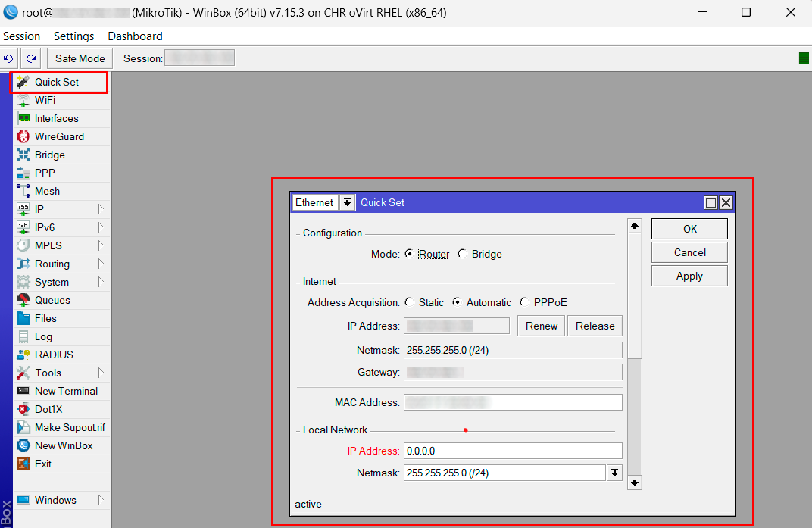812x528 pixels.
Task: Click the scrollbar down arrow in Quick Set
Action: (x=635, y=482)
